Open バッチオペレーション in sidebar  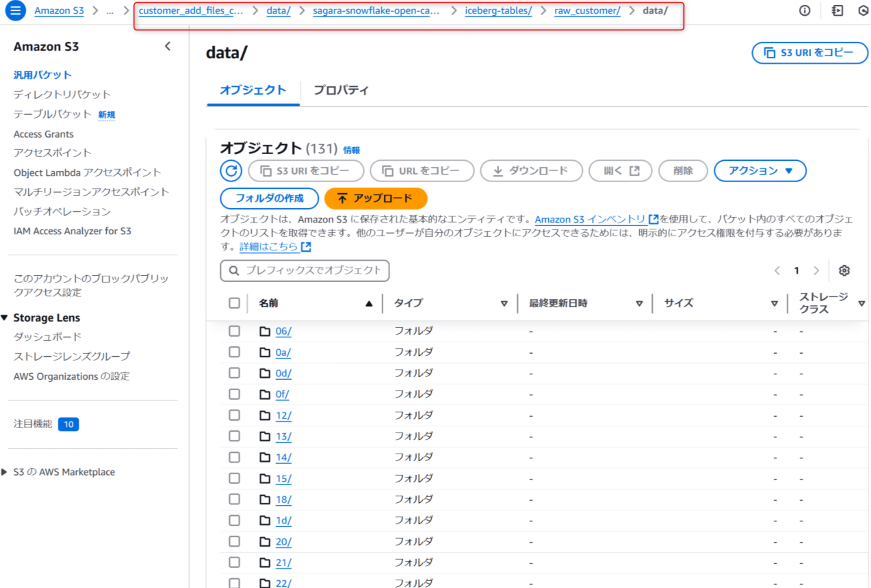pyautogui.click(x=62, y=212)
